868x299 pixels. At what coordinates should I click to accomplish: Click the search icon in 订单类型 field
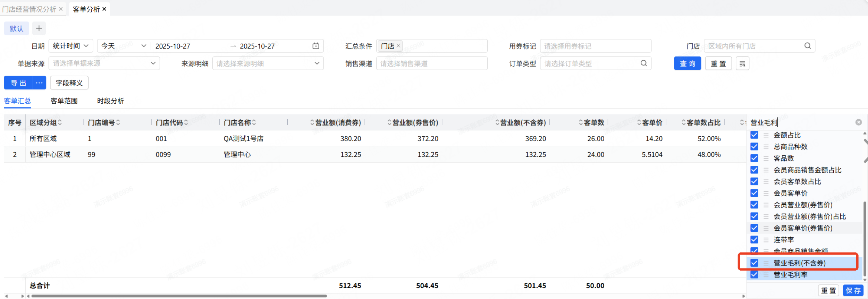(x=643, y=63)
